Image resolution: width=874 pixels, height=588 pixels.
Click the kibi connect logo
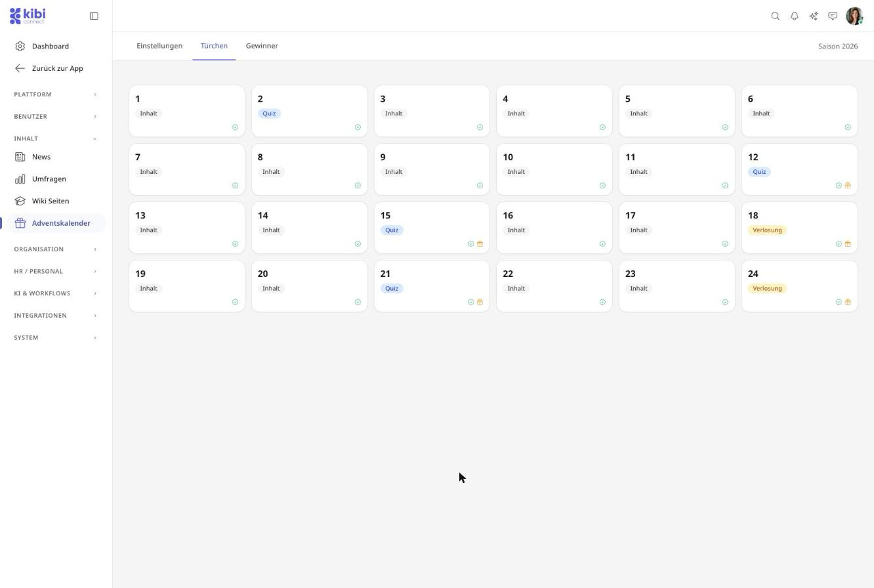(28, 16)
